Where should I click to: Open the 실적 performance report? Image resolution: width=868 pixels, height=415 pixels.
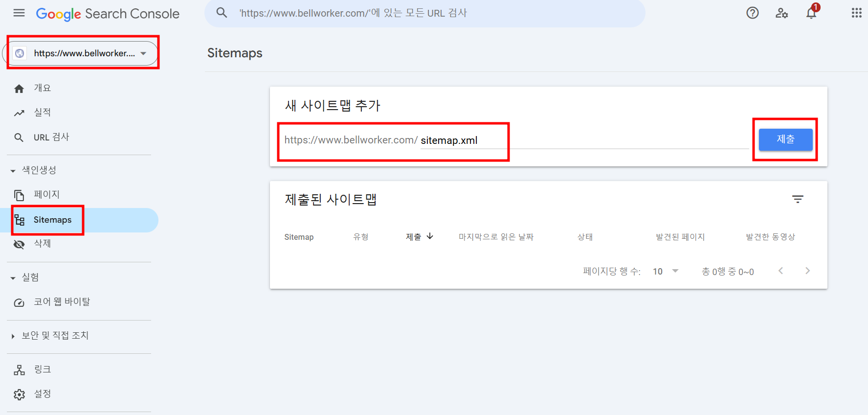coord(42,113)
